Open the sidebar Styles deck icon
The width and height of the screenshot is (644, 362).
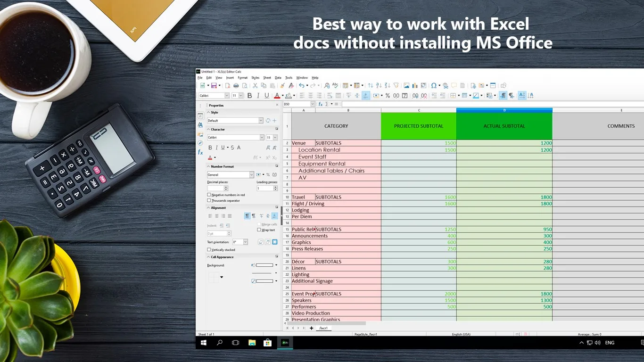200,125
